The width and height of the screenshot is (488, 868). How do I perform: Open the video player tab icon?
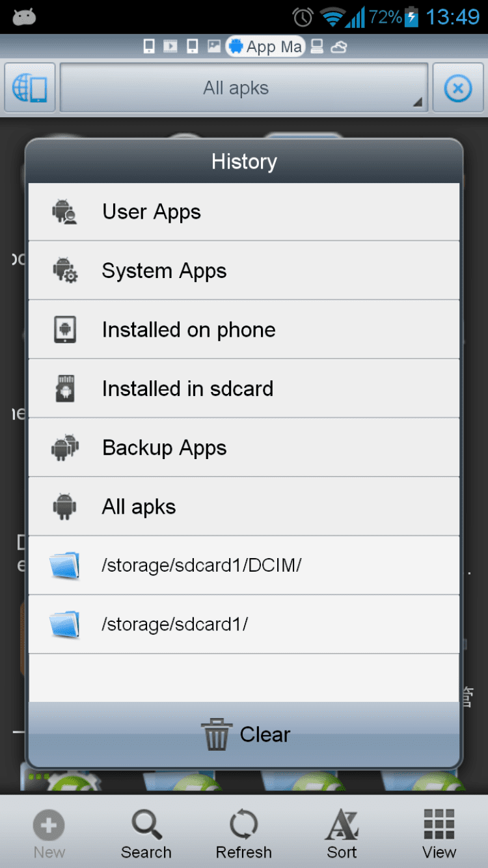[x=170, y=47]
